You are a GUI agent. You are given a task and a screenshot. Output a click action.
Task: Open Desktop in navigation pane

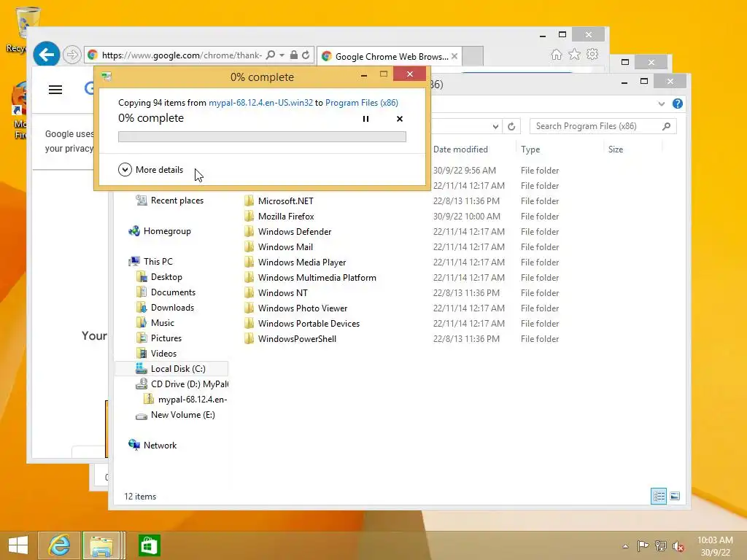tap(159, 276)
